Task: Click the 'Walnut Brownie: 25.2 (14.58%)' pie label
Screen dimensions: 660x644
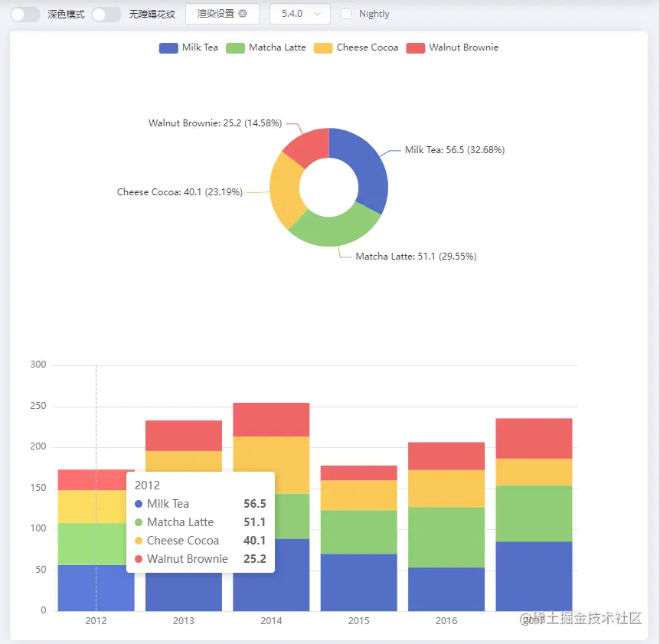Action: (215, 123)
